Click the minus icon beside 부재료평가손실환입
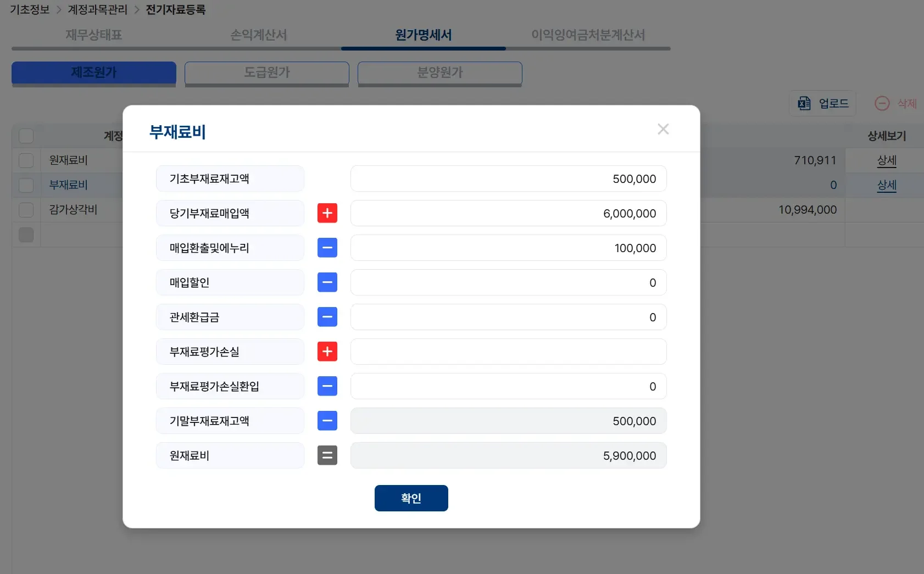Screen dimensions: 924x574 (327, 386)
